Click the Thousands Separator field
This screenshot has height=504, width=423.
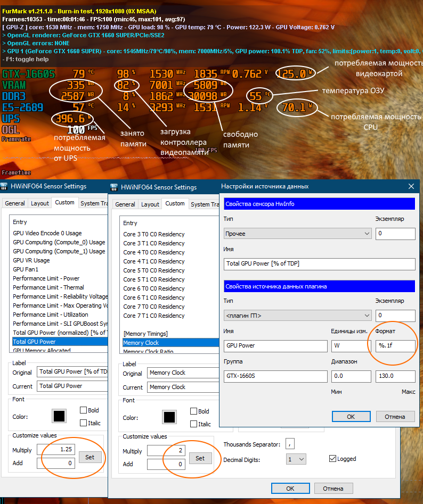click(290, 444)
